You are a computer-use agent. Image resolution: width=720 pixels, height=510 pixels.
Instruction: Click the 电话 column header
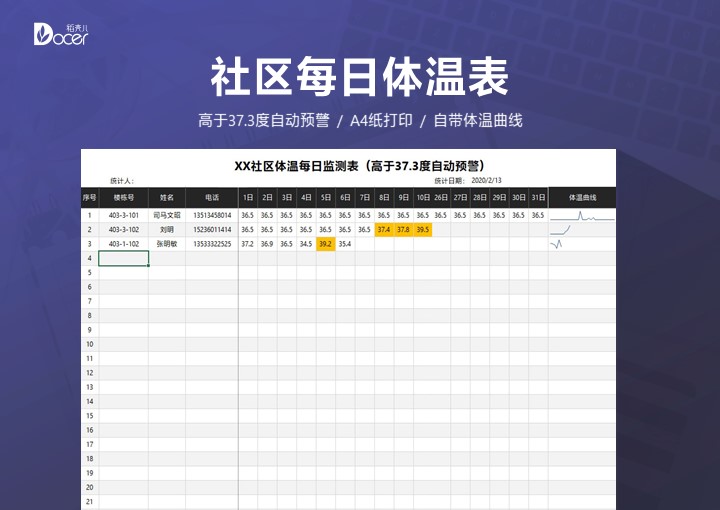point(211,198)
